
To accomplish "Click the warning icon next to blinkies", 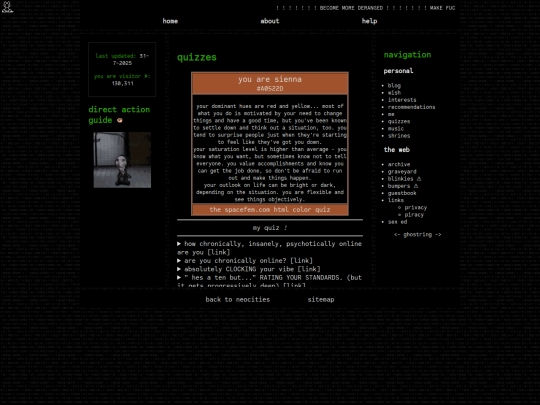I will click(419, 179).
